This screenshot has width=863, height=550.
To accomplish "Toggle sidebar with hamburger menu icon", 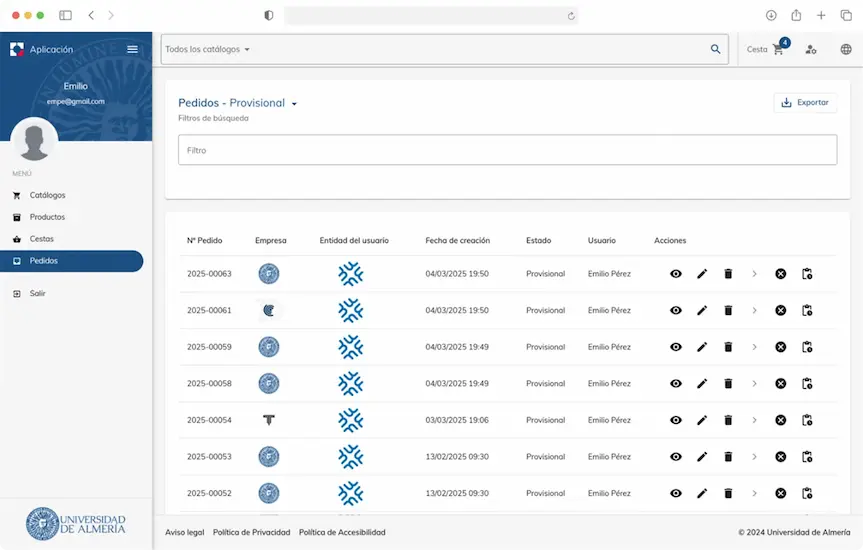I will (132, 49).
